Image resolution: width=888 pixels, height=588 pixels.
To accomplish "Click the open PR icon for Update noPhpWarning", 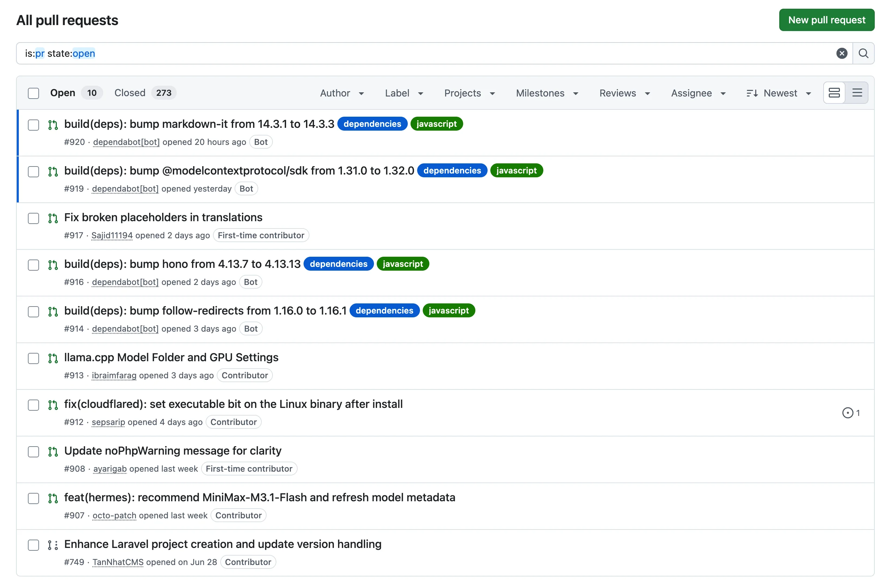I will tap(53, 452).
